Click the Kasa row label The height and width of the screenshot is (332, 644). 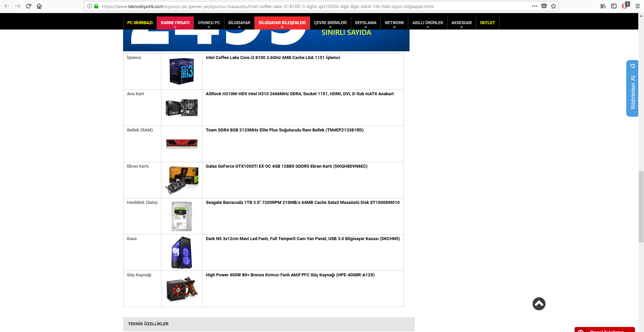click(x=132, y=239)
